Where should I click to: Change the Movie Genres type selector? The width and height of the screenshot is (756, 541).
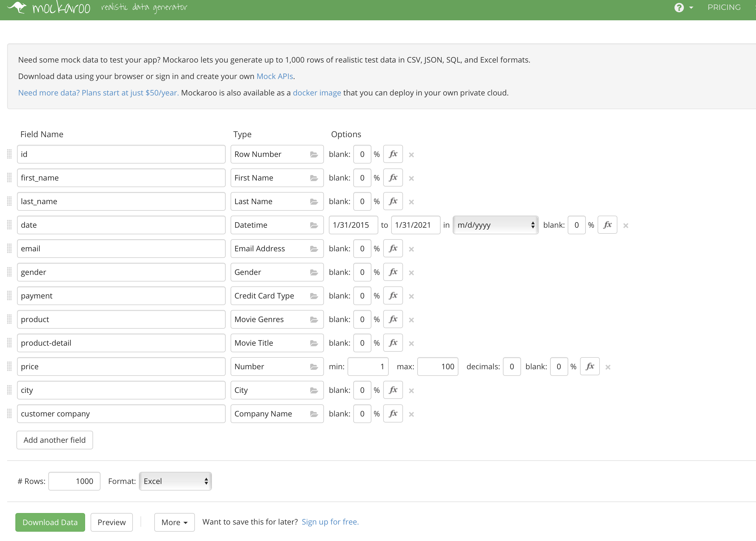tap(277, 319)
